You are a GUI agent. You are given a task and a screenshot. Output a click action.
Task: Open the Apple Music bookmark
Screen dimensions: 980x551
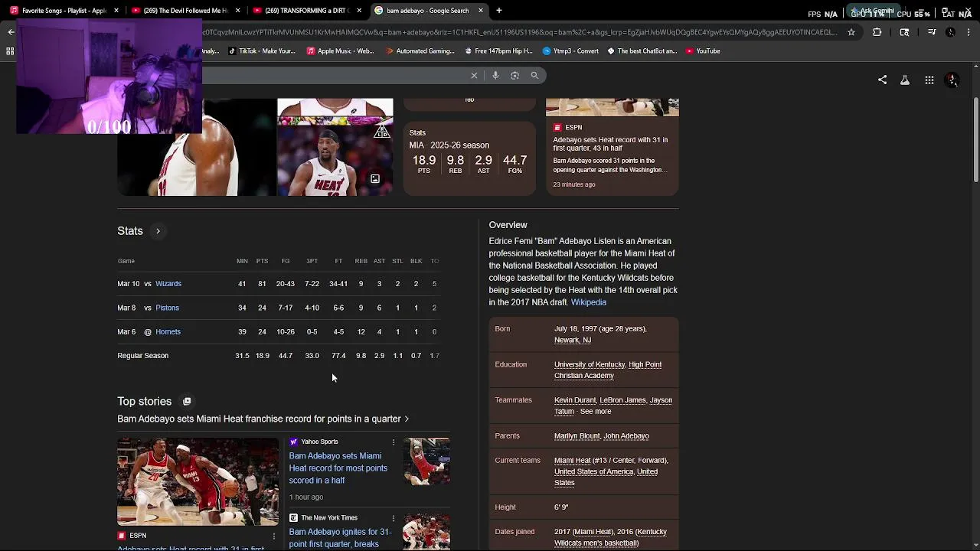coord(340,51)
